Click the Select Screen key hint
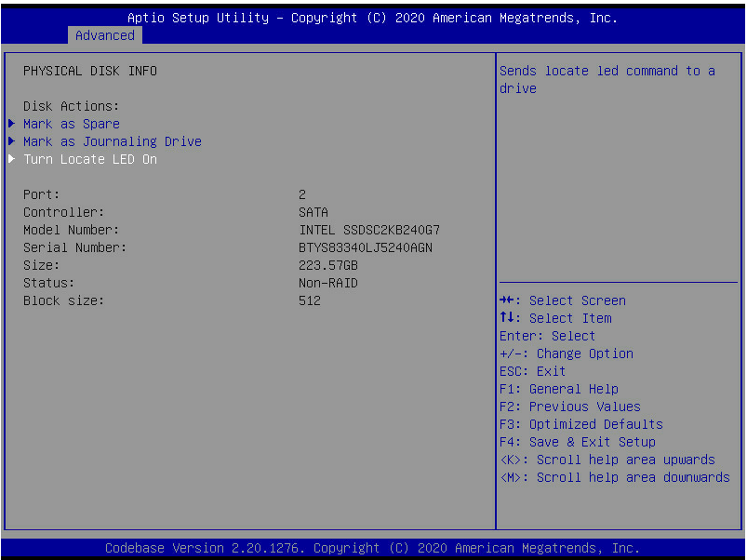 [x=563, y=300]
